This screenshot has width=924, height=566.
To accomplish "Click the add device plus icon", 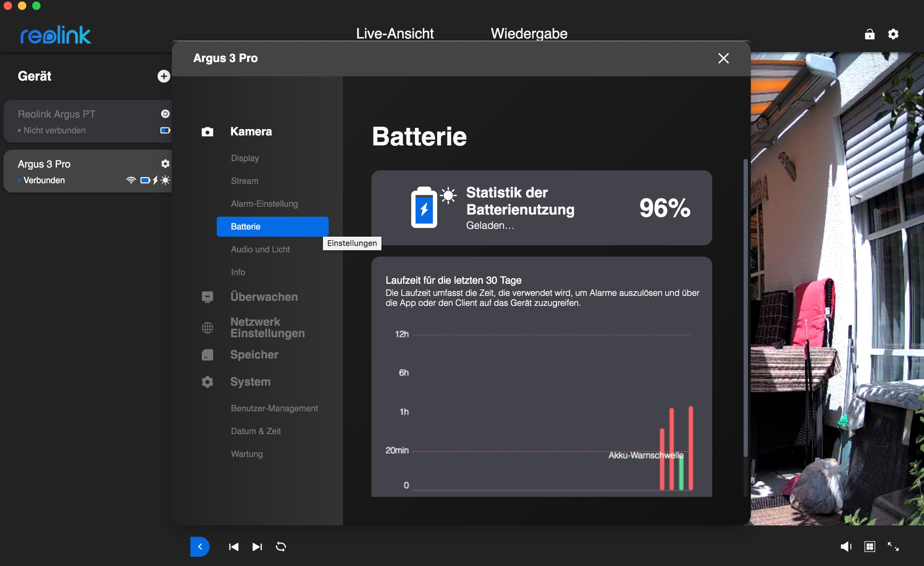I will [x=164, y=77].
